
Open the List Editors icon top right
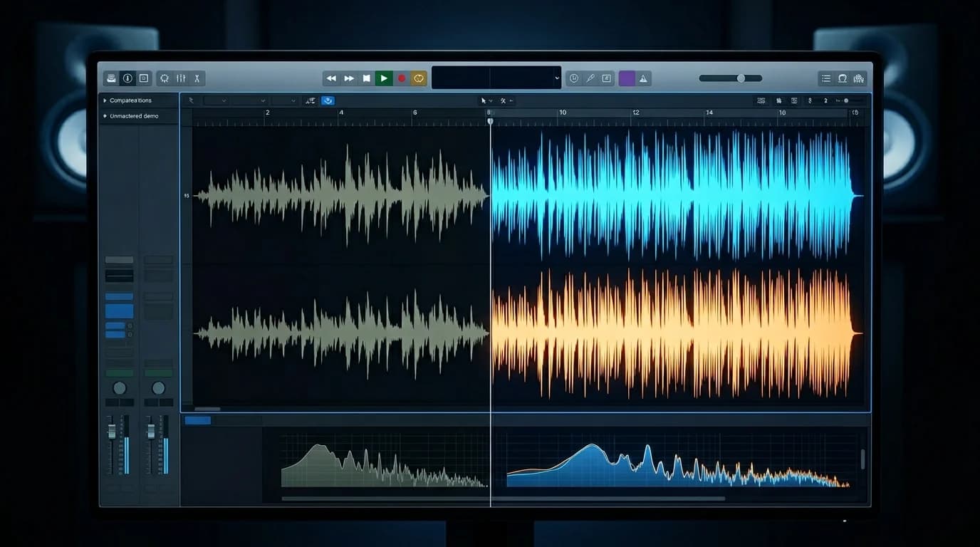[826, 78]
